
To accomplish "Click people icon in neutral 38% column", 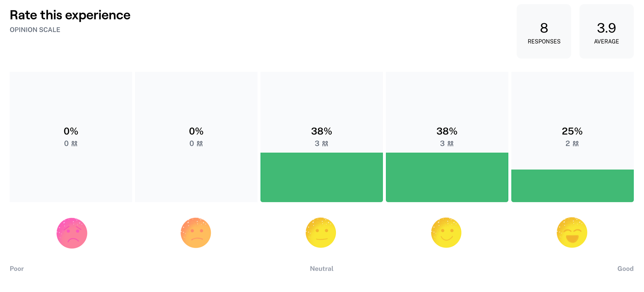I will [x=325, y=144].
